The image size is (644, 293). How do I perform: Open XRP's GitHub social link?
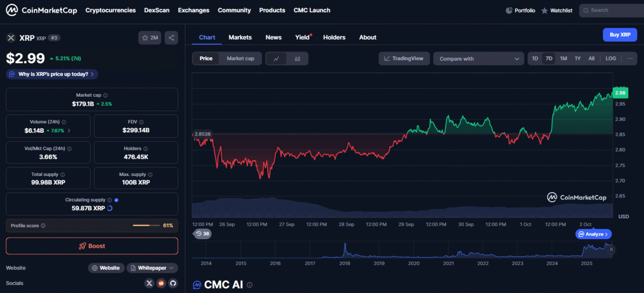coord(173,283)
